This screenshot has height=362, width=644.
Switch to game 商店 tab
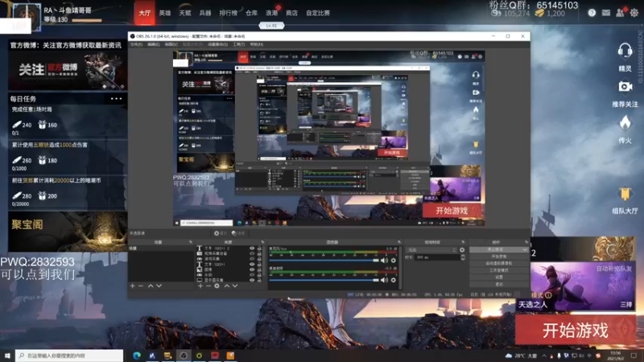[x=291, y=13]
